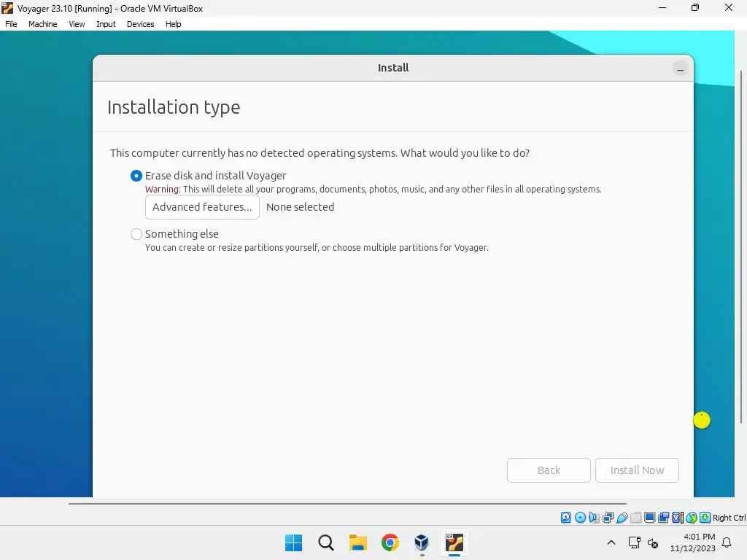Open the Input menu
Screen dimensions: 747x560
coord(106,24)
